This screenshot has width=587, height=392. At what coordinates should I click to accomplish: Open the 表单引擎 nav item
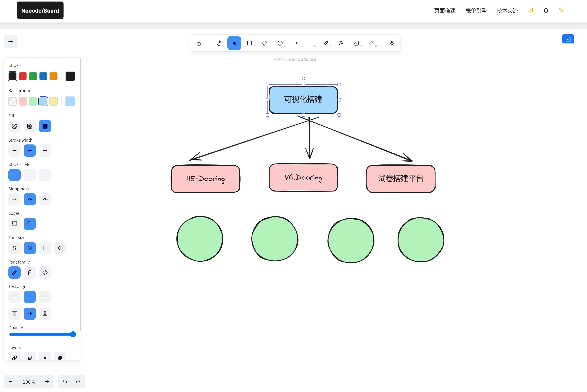coord(476,10)
